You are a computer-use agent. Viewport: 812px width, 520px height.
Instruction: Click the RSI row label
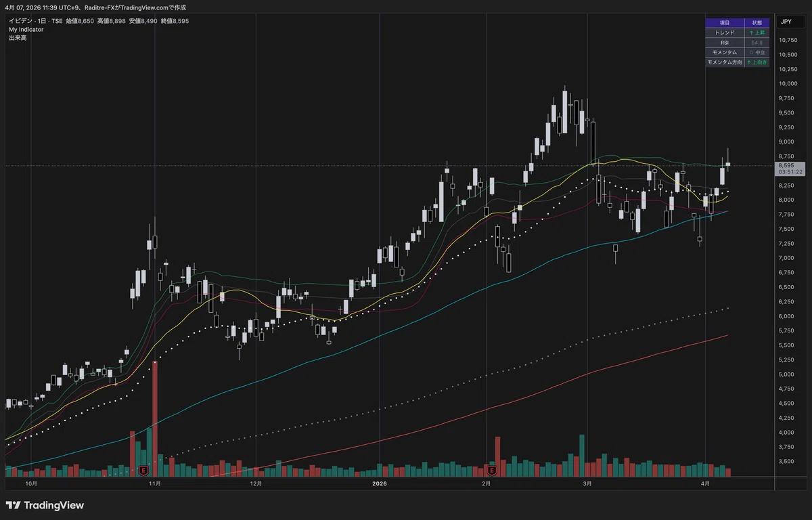pos(724,43)
